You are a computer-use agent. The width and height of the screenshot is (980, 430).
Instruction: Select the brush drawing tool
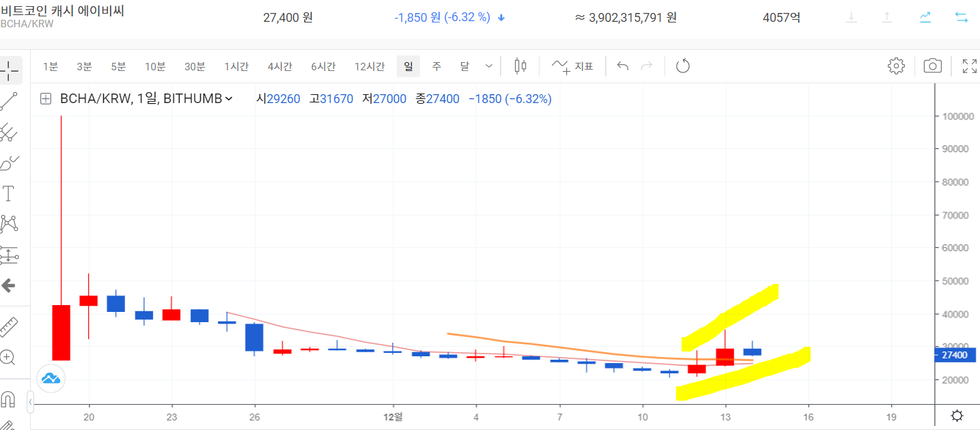pyautogui.click(x=10, y=163)
